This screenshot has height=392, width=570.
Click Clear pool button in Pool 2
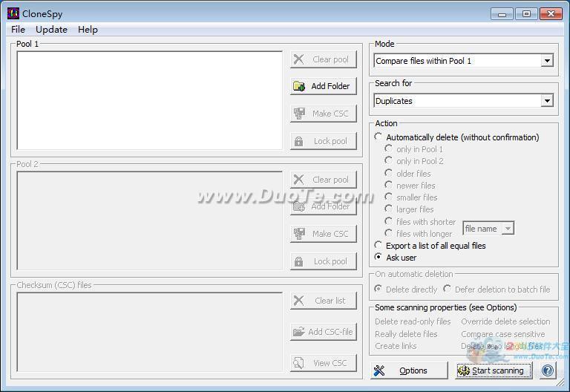[x=323, y=180]
